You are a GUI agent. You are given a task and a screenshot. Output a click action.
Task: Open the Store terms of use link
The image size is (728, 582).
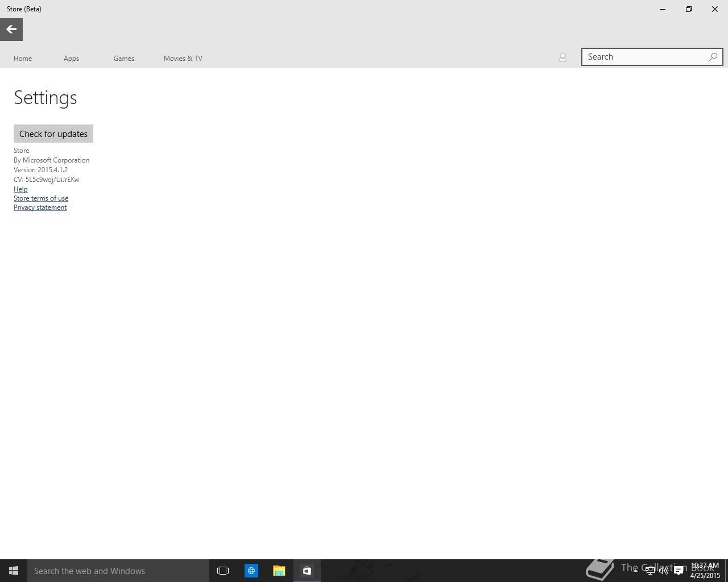[41, 198]
